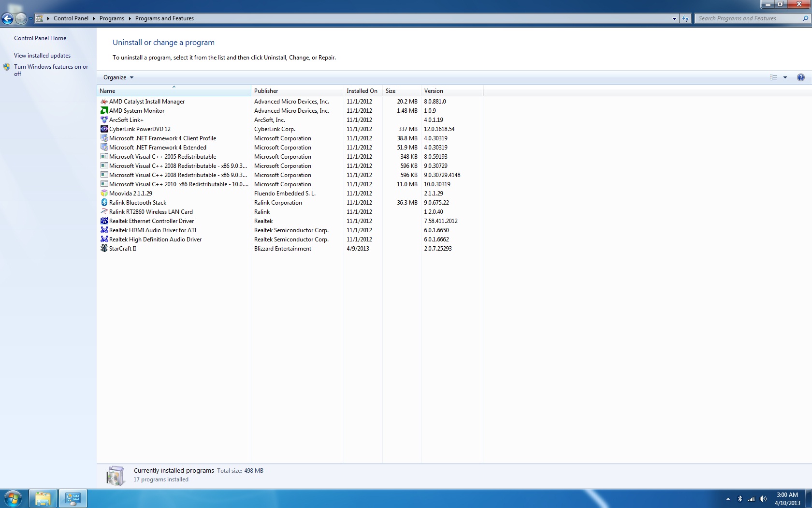Click Programs in the breadcrumb path
Image resolution: width=812 pixels, height=508 pixels.
(x=112, y=18)
